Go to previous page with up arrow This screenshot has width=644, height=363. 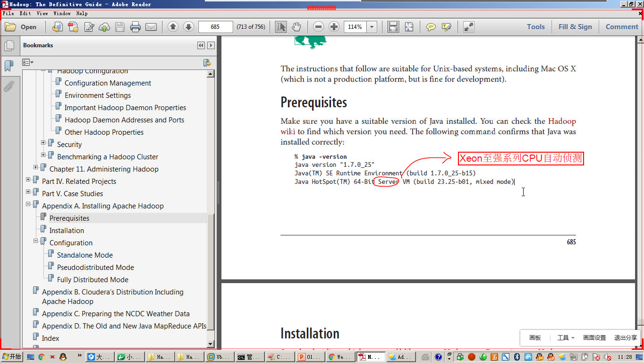pos(173,27)
